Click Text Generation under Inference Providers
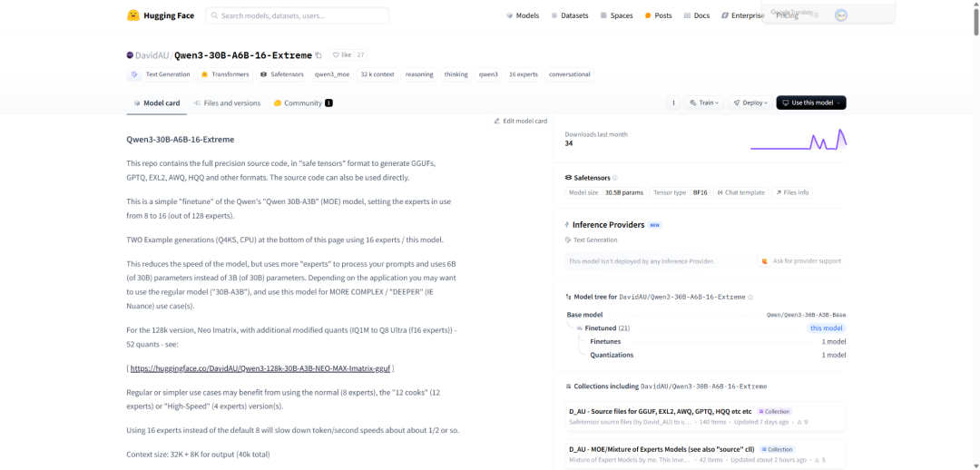Screen dimensions: 980x470 (591, 240)
